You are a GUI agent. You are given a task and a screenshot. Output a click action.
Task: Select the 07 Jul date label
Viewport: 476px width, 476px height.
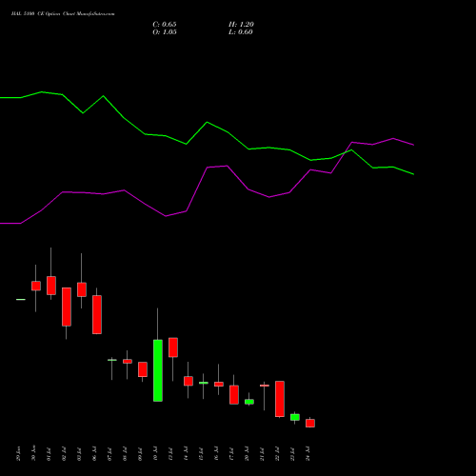pyautogui.click(x=109, y=454)
